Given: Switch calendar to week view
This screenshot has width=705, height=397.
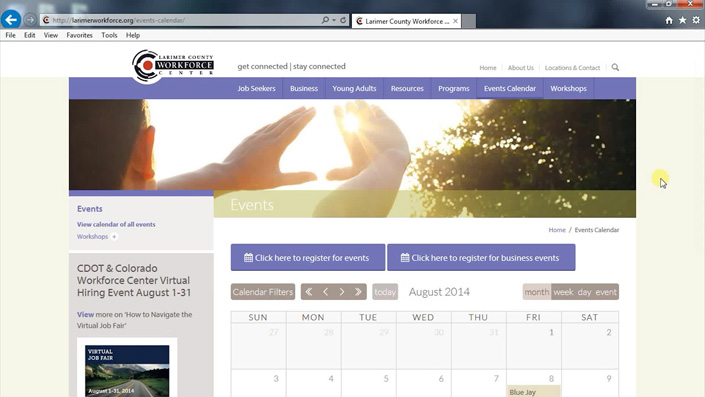Looking at the screenshot, I should (x=563, y=292).
